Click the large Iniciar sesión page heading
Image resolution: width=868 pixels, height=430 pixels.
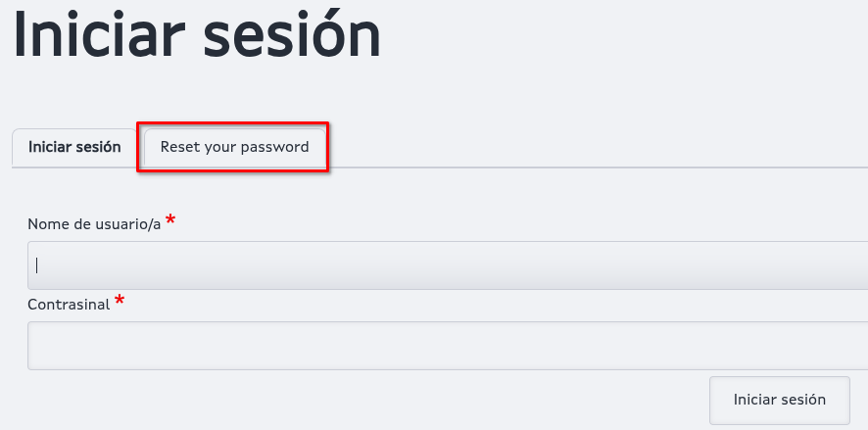coord(197,36)
